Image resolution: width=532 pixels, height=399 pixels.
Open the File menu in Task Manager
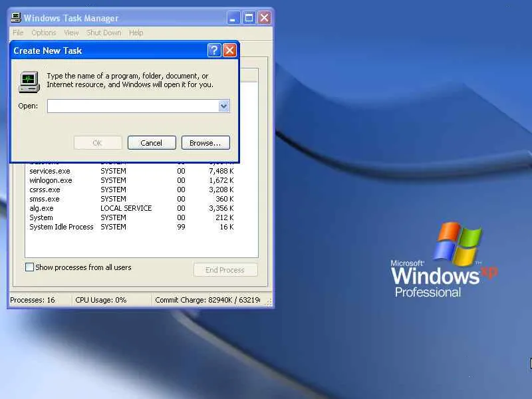coord(18,33)
